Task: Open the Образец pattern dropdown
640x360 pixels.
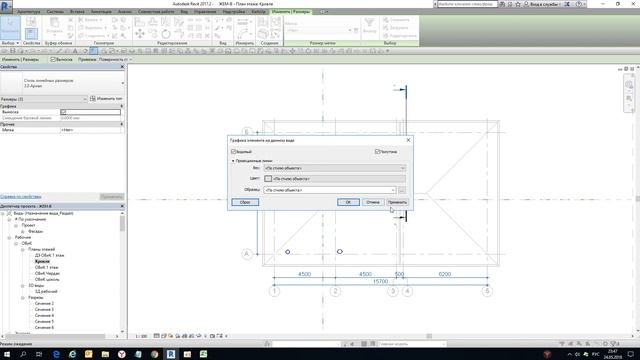Action: [330, 190]
